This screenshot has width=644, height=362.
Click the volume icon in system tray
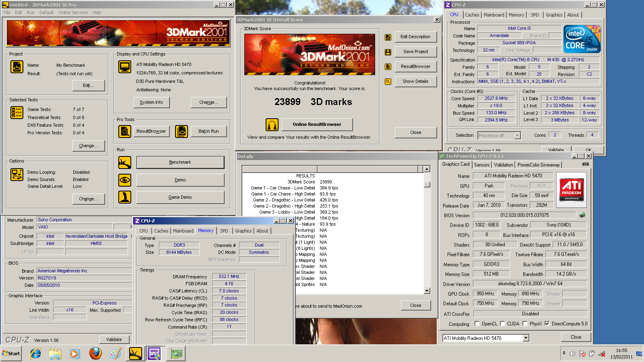coord(572,354)
